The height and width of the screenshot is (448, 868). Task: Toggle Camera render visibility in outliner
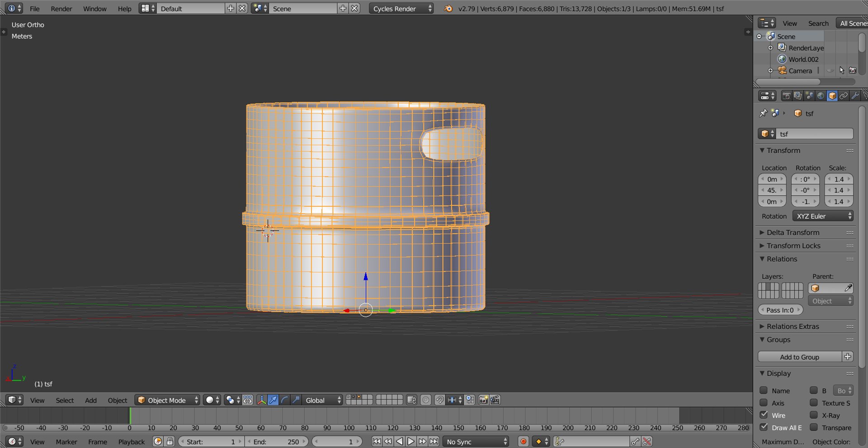(x=853, y=70)
